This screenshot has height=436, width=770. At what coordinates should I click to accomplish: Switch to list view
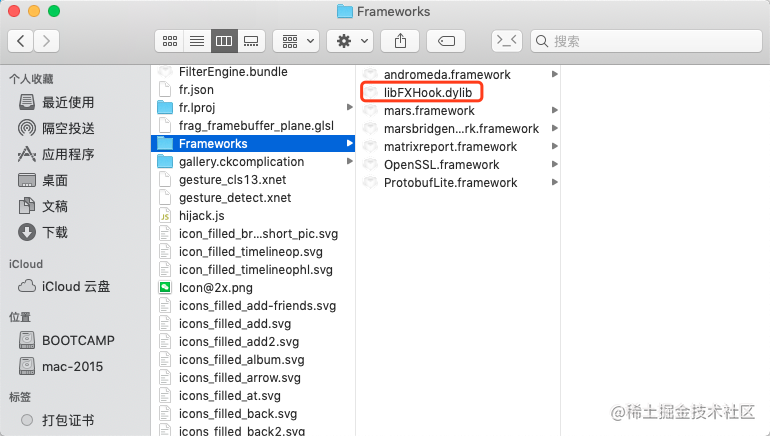tap(197, 41)
